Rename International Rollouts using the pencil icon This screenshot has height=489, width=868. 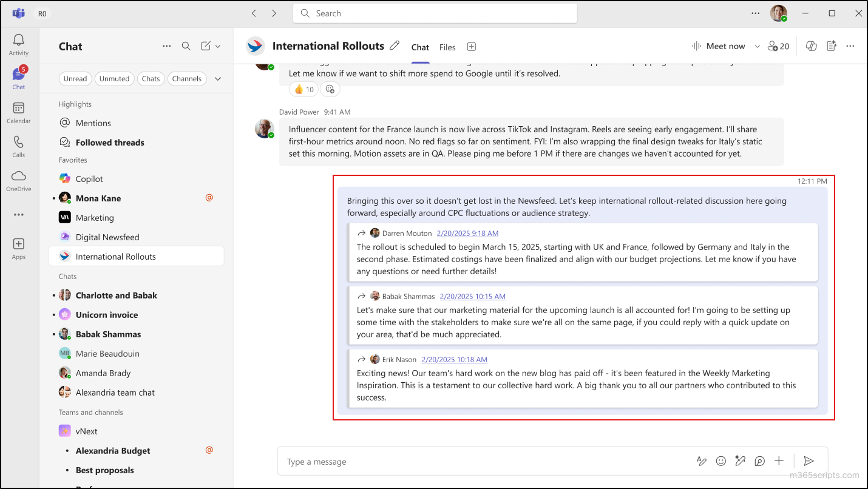395,46
